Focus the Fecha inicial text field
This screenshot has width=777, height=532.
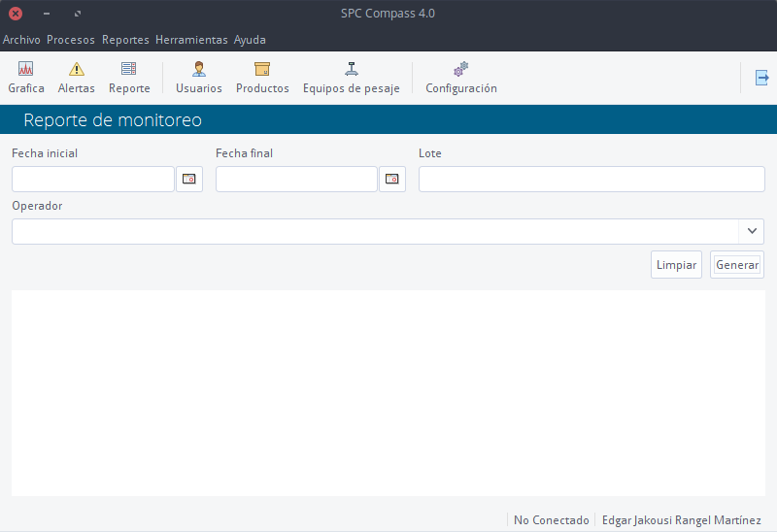point(93,179)
